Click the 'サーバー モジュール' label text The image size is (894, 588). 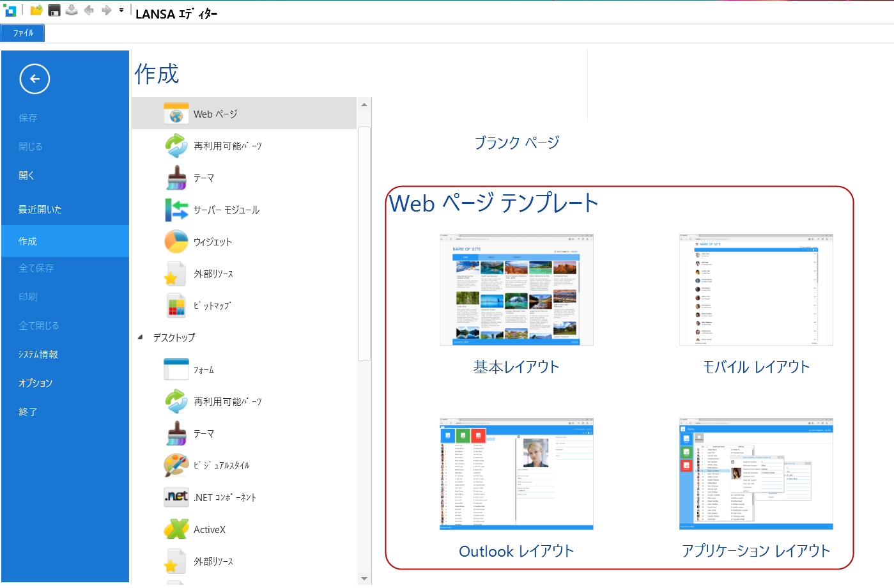pyautogui.click(x=226, y=210)
